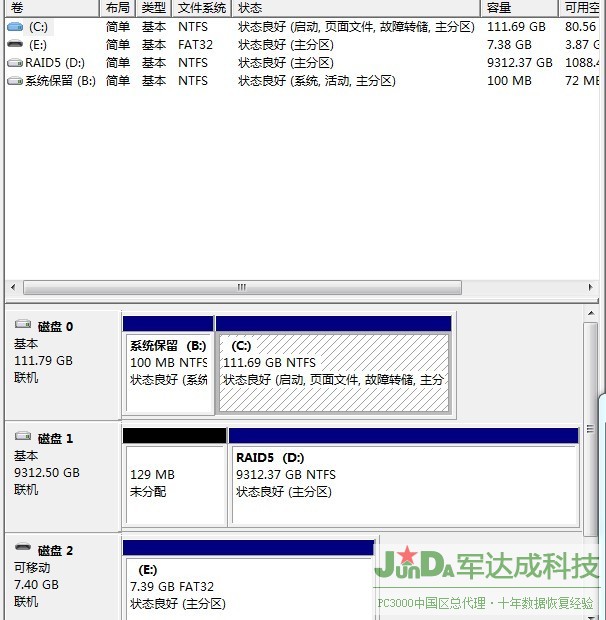Click the volume list's left scroll arrow
This screenshot has height=620, width=606.
coord(13,287)
